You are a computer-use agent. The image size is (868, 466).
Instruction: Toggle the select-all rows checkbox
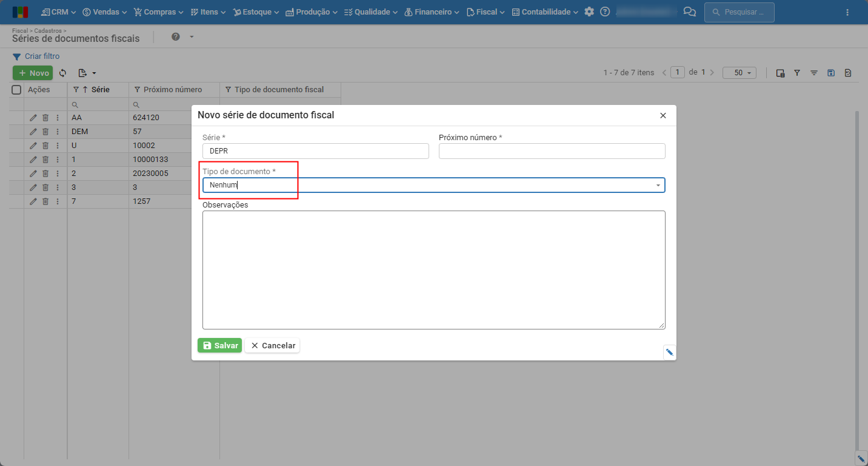(x=16, y=90)
